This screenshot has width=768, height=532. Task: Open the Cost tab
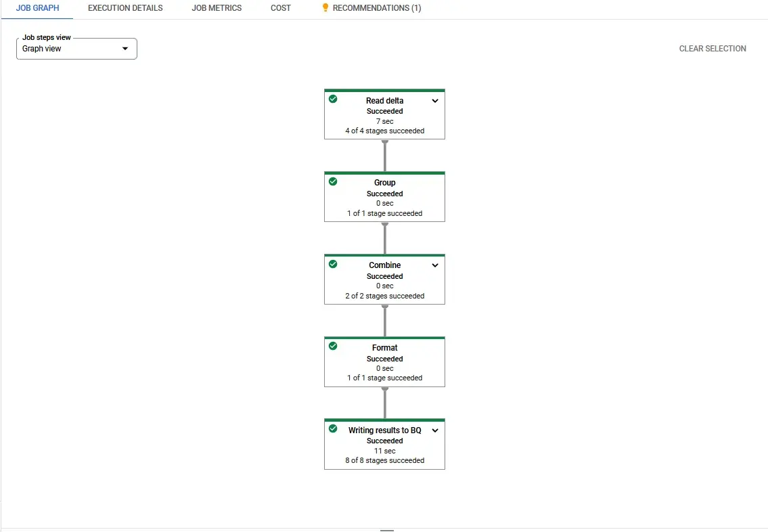[x=281, y=8]
